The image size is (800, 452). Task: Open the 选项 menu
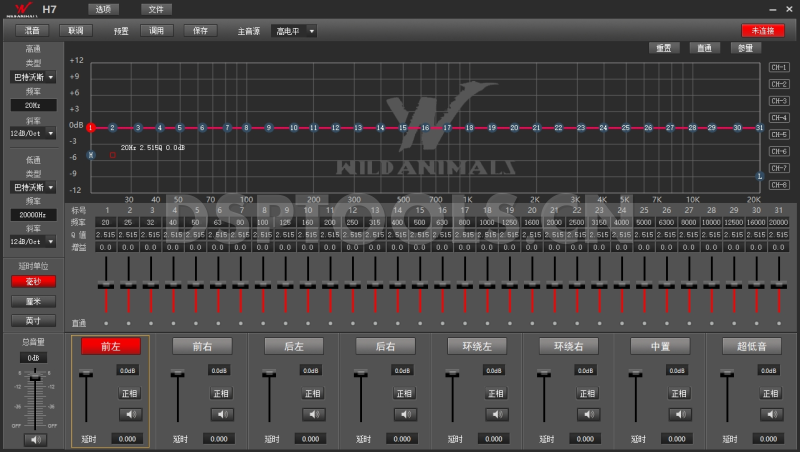102,8
